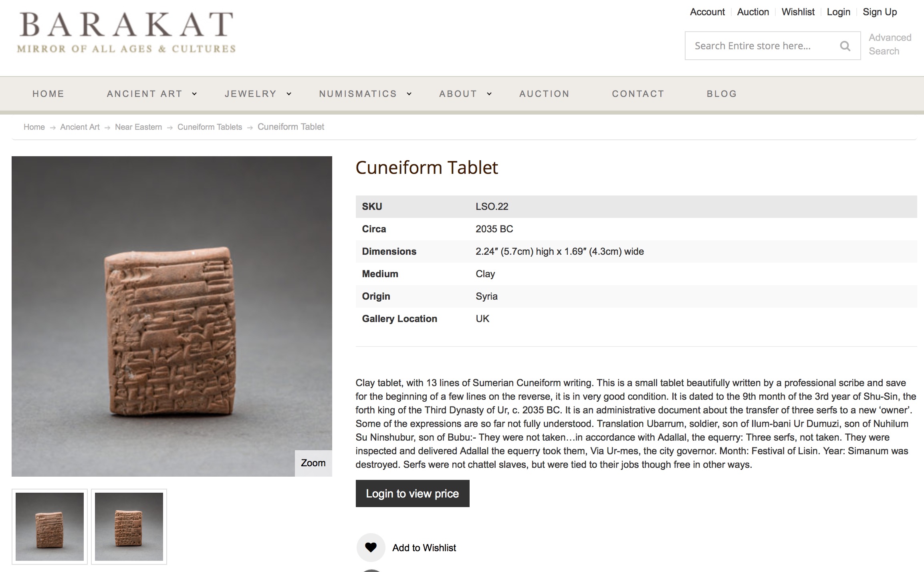Open the Contact menu item
Screen dimensions: 924x572
(638, 94)
